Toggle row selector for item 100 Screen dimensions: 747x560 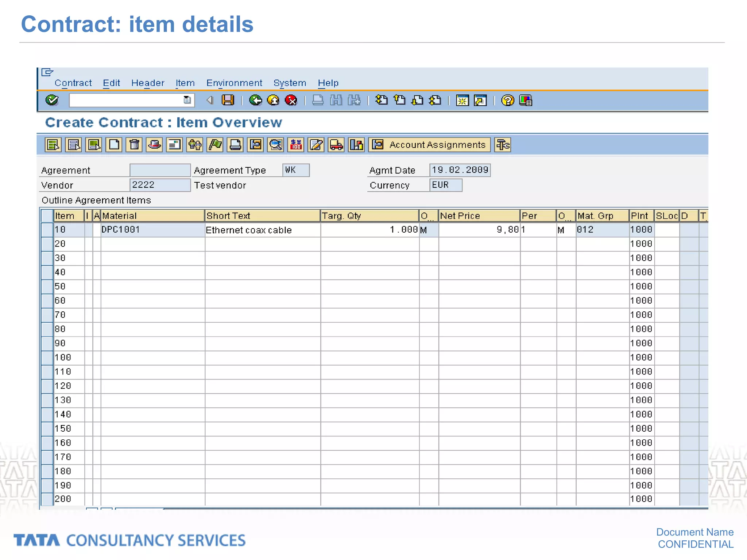(x=47, y=358)
